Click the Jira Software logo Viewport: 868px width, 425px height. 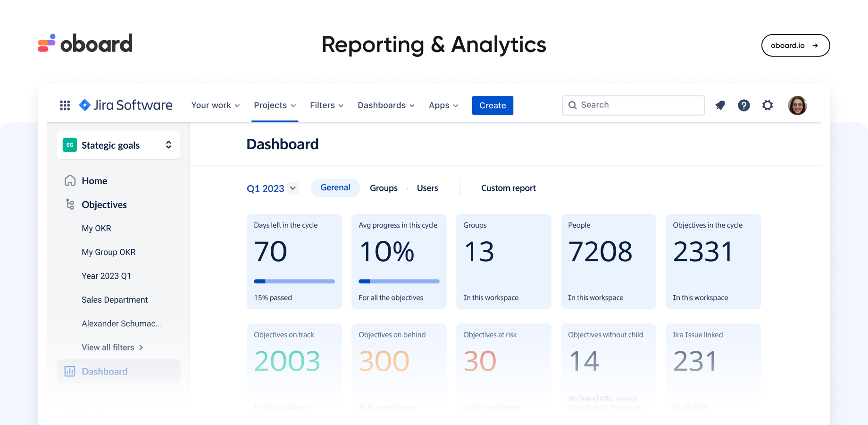click(125, 105)
